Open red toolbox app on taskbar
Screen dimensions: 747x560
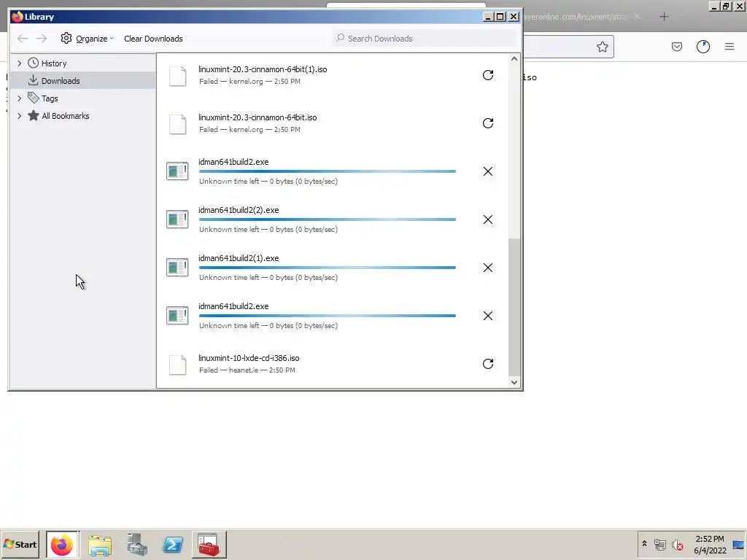point(209,545)
